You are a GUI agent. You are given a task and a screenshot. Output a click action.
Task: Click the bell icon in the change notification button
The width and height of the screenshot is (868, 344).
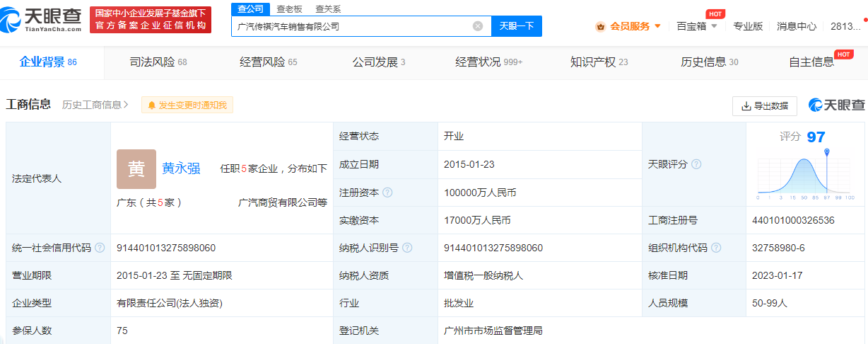click(151, 105)
